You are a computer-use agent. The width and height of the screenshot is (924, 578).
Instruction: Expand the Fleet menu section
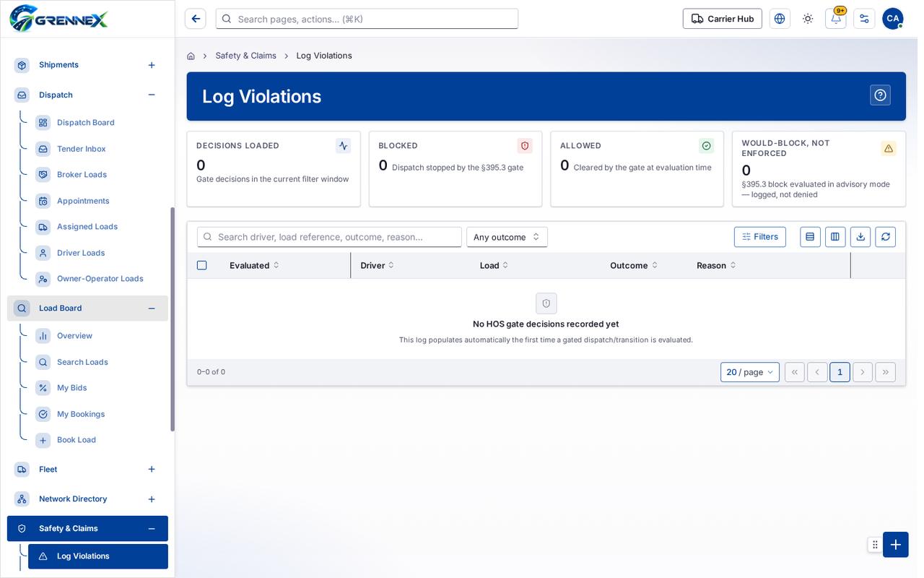point(152,470)
